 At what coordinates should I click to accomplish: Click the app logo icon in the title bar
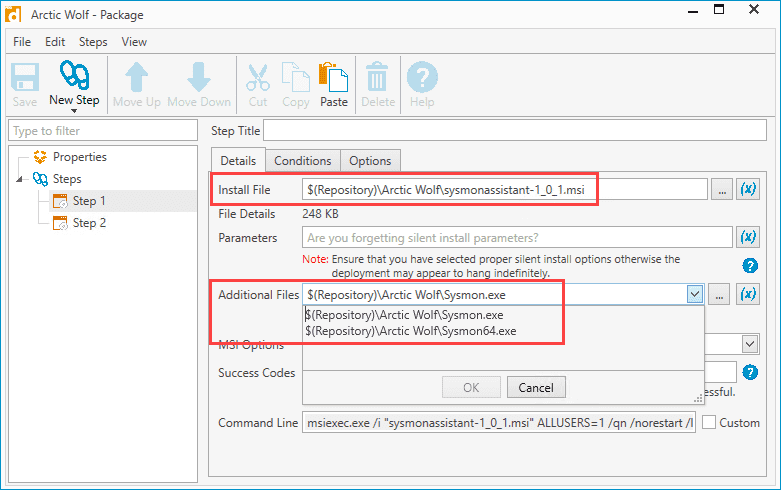point(13,14)
